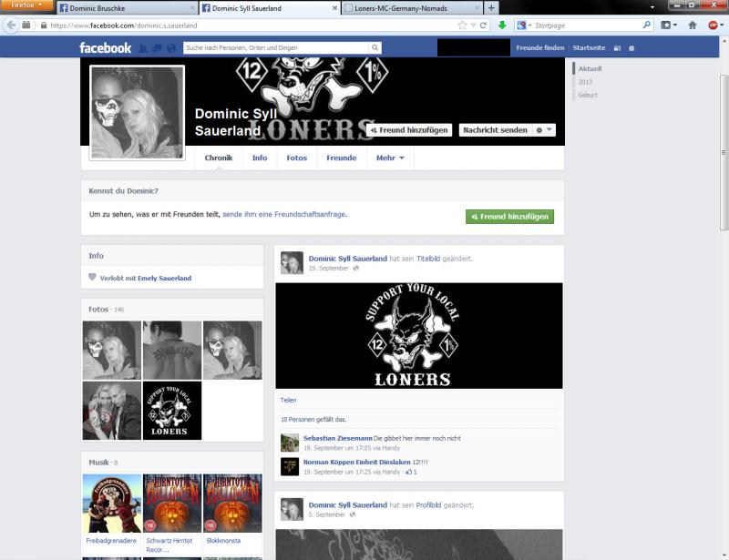Expand the Mehr dropdown on profile
The image size is (729, 560).
[390, 158]
